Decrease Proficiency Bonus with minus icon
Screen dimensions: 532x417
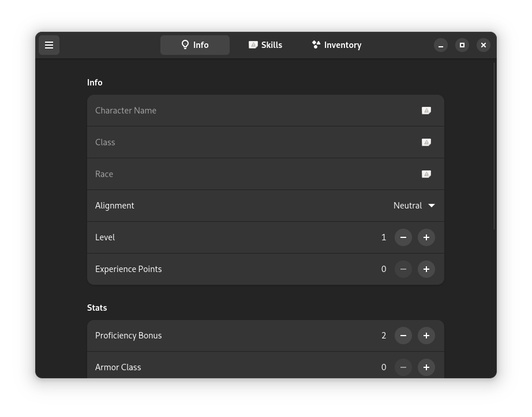[403, 336]
